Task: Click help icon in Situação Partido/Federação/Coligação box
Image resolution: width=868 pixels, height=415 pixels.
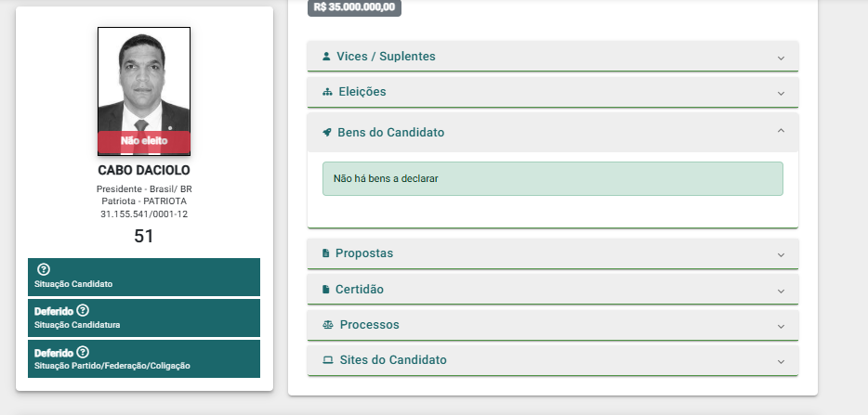Action: click(x=83, y=352)
